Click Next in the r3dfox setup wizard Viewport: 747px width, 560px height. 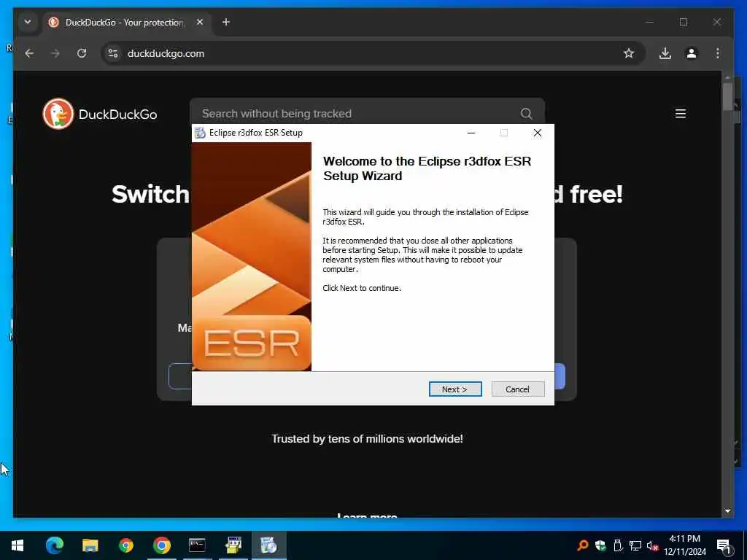455,389
